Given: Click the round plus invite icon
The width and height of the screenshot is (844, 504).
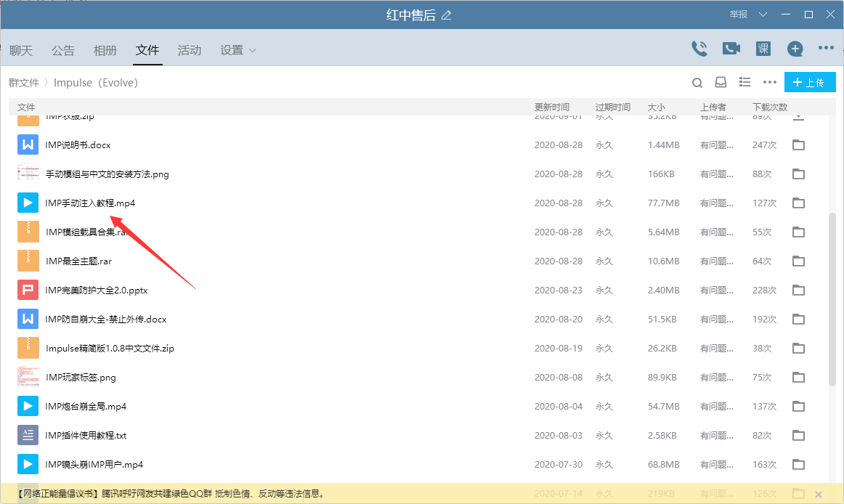Looking at the screenshot, I should (x=795, y=49).
